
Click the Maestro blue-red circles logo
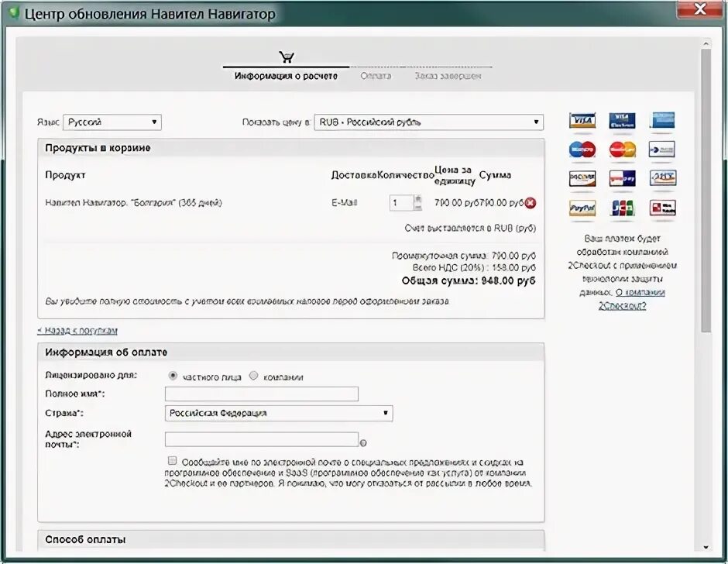pos(582,150)
